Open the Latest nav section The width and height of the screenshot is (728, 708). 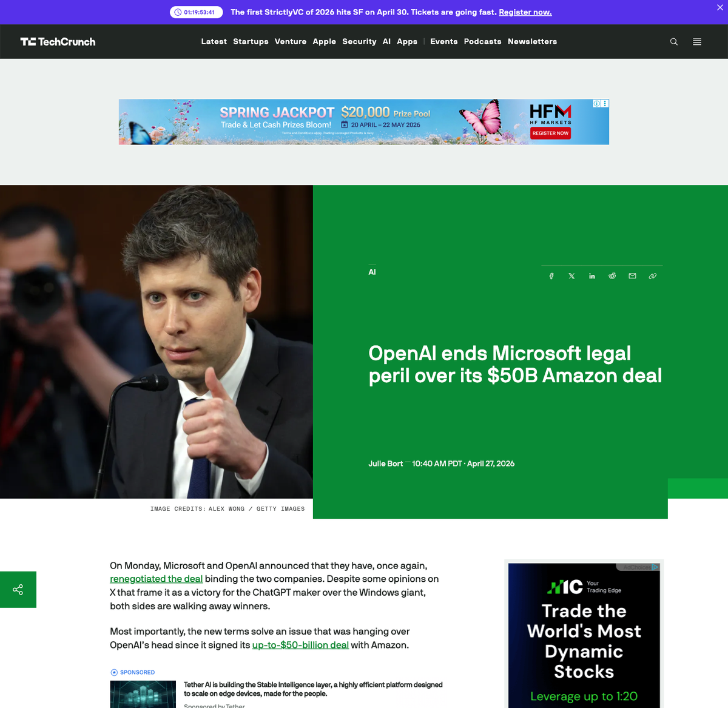pos(214,42)
